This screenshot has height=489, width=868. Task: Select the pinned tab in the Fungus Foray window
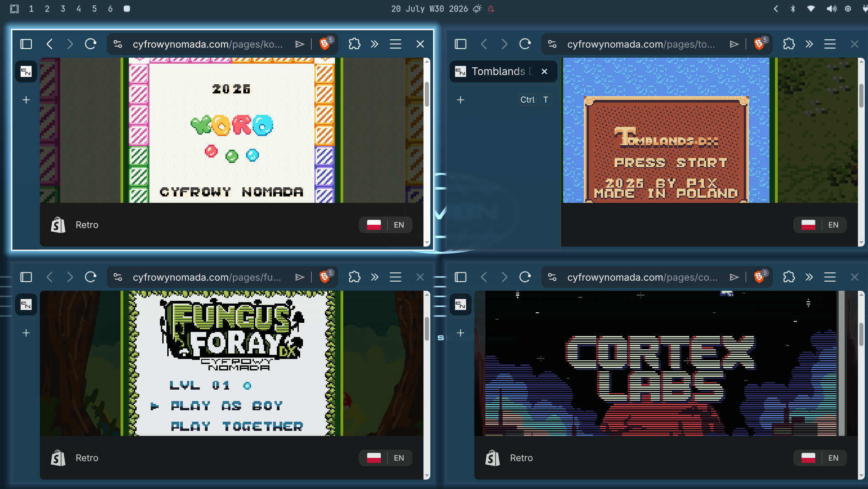tap(26, 304)
